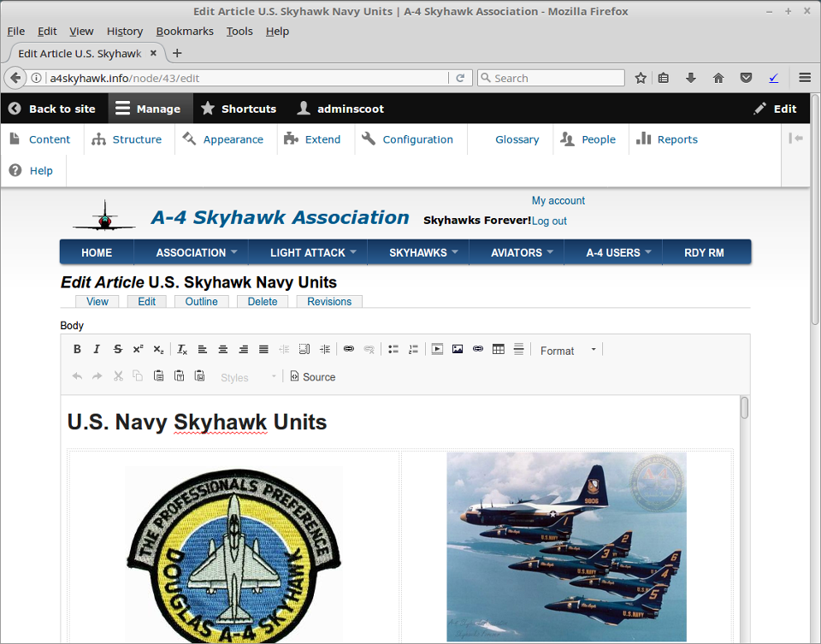Apply subscript formatting
The image size is (821, 644).
point(159,349)
